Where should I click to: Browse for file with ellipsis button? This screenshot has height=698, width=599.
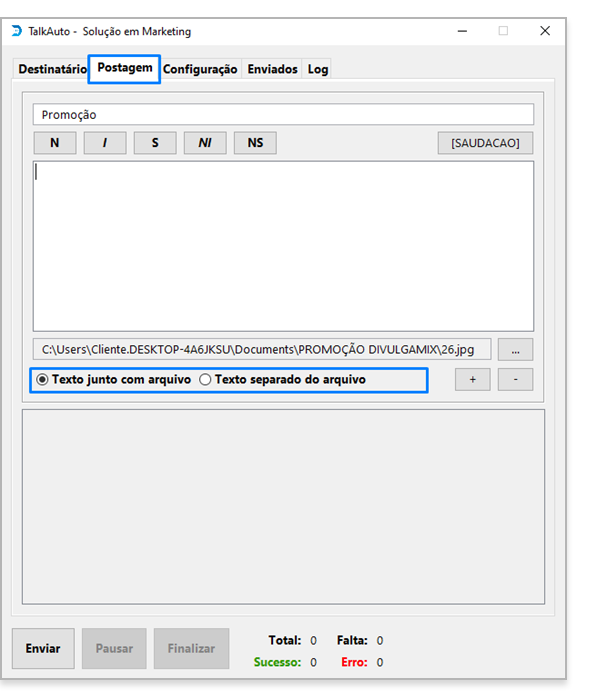(515, 349)
